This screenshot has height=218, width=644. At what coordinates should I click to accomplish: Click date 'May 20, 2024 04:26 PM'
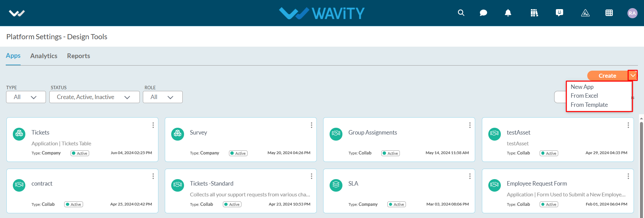point(289,153)
